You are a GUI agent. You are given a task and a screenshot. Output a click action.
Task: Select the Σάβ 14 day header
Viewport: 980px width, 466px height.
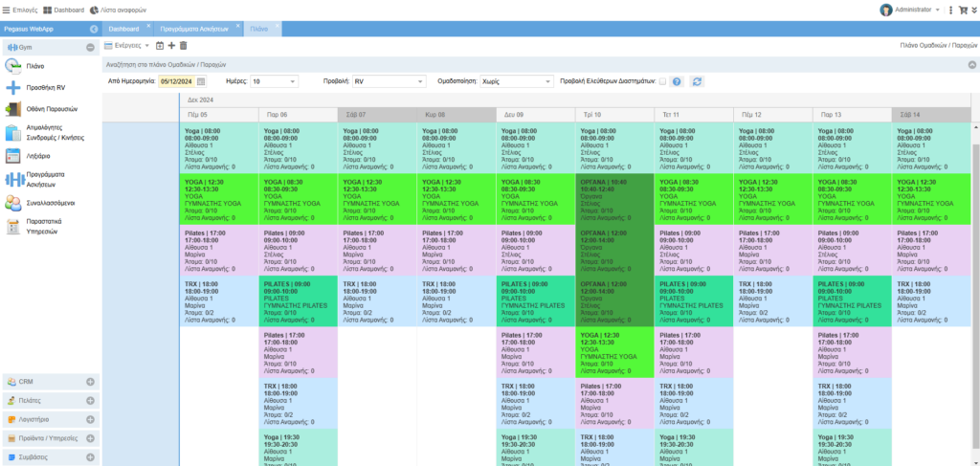tap(931, 115)
